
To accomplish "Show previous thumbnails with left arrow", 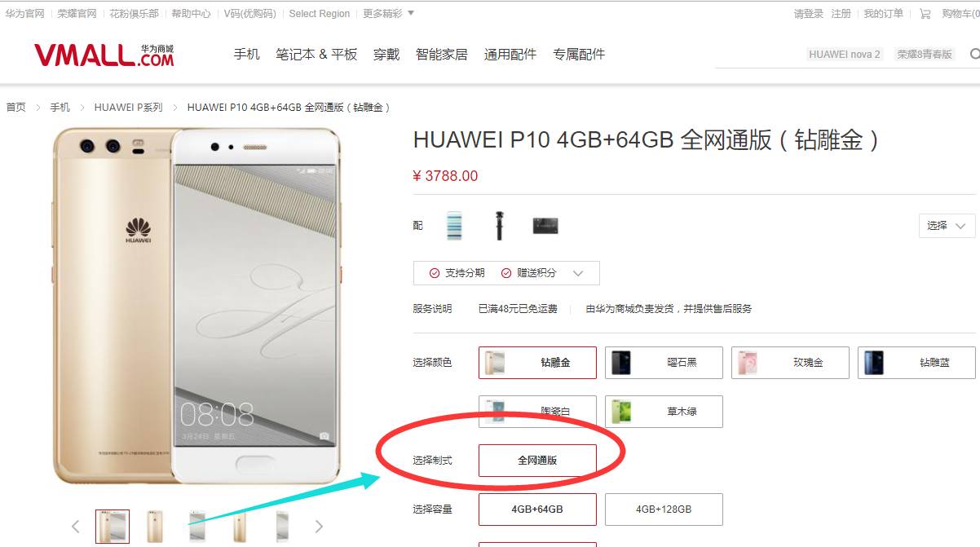I will [x=75, y=527].
